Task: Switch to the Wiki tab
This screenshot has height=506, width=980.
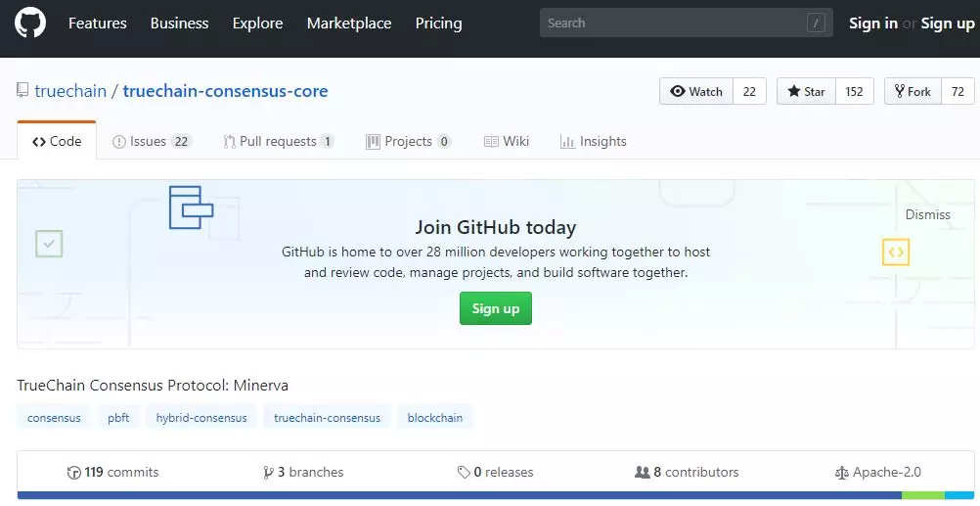Action: (x=507, y=141)
